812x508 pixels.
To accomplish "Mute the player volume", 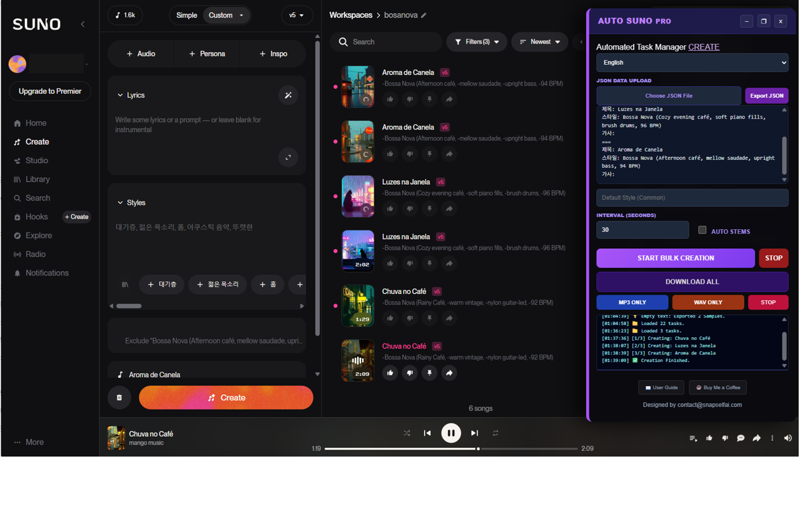I will [788, 438].
